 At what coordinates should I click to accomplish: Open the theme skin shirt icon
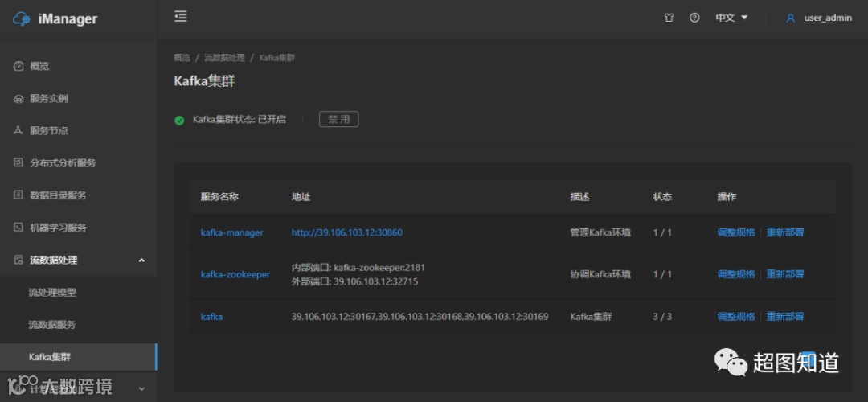click(669, 18)
